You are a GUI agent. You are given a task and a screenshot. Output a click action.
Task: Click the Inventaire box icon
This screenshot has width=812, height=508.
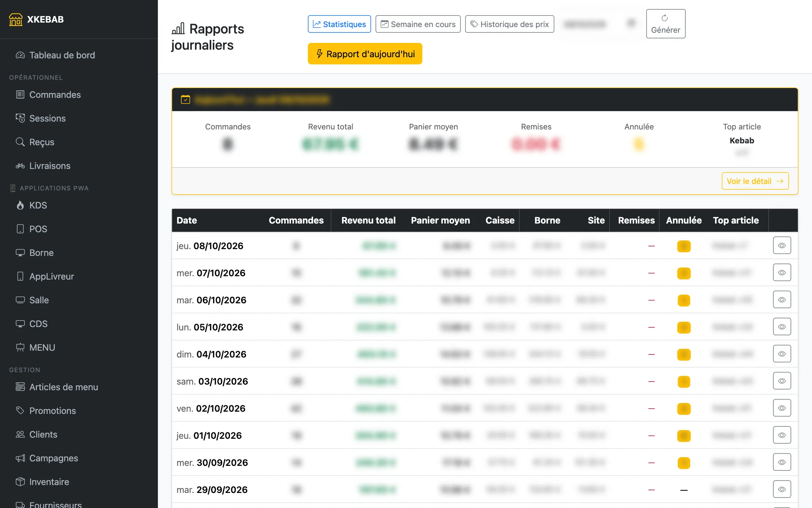coord(20,482)
